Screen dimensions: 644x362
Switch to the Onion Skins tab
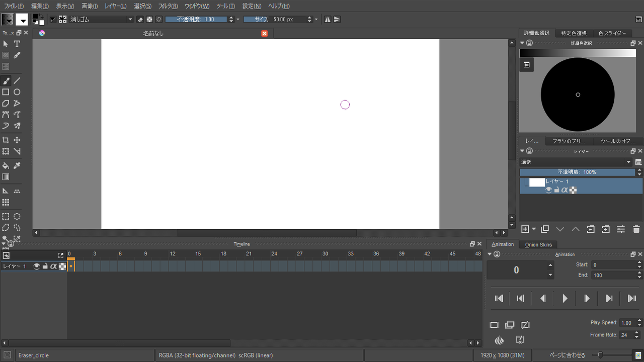point(538,244)
